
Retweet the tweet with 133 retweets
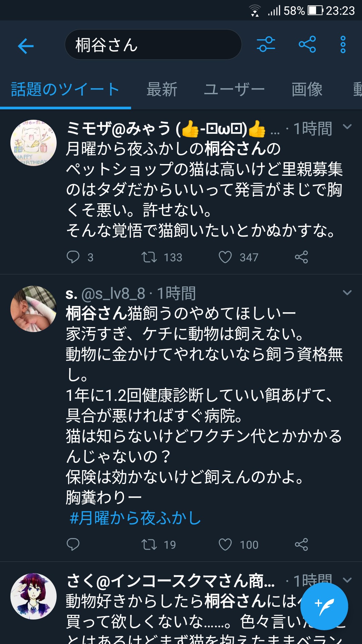(149, 257)
